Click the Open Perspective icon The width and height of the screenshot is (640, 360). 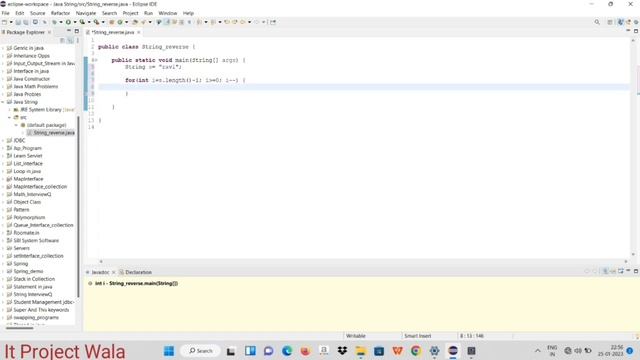pyautogui.click(x=610, y=22)
